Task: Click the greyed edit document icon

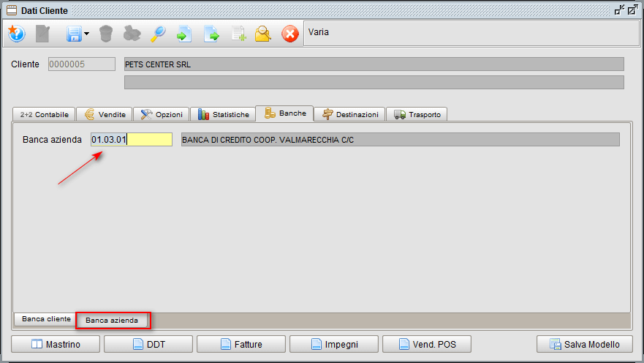Action: click(42, 34)
